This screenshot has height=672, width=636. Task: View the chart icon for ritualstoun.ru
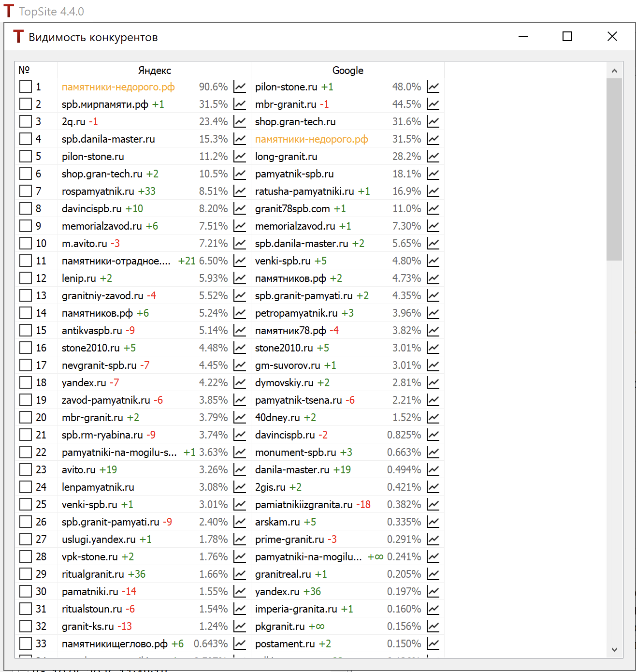point(240,609)
